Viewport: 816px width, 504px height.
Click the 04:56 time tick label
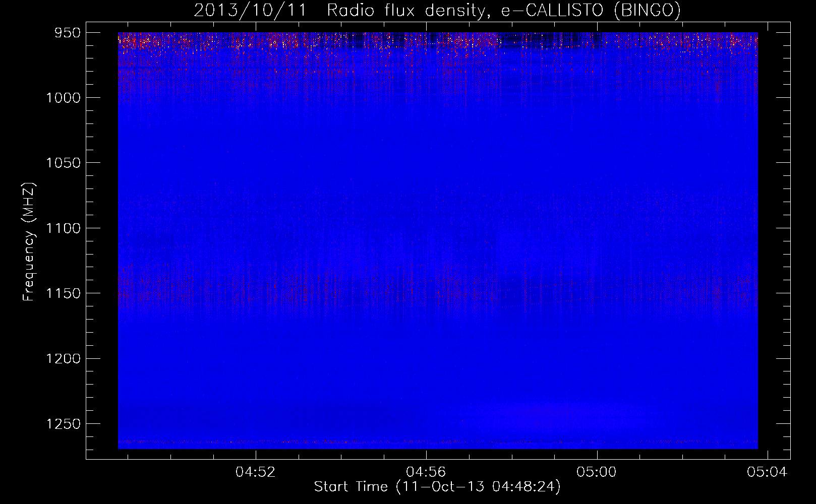(426, 472)
